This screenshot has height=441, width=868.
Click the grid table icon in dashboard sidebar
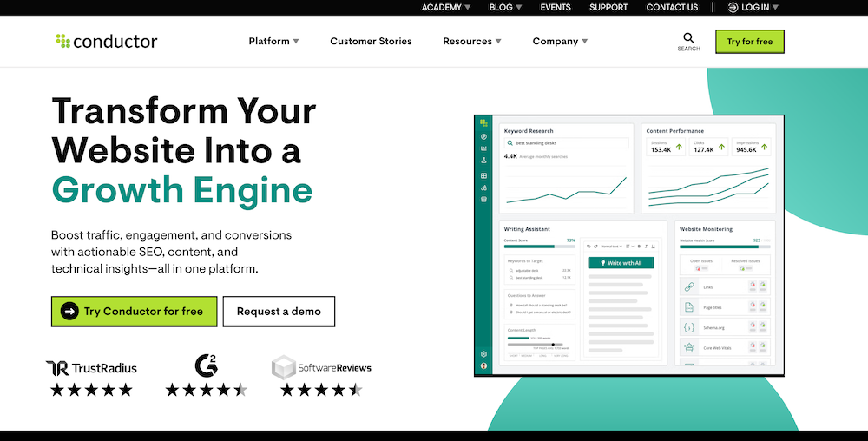[483, 176]
